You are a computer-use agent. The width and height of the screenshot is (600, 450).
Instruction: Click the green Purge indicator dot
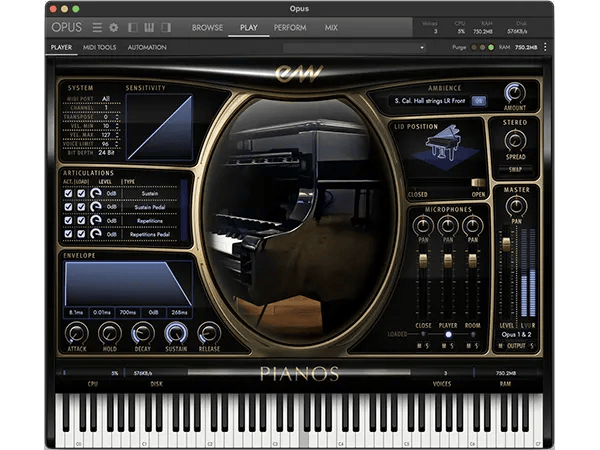(491, 47)
